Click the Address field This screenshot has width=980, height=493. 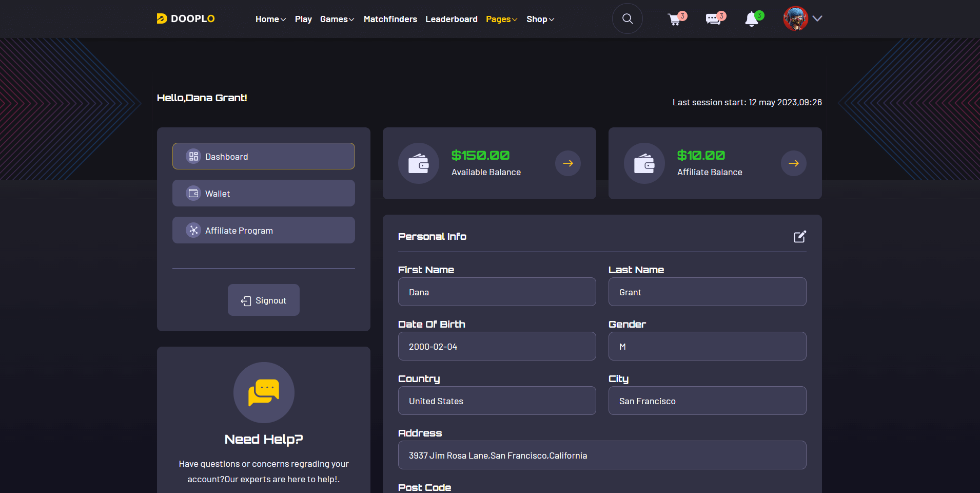(x=602, y=455)
